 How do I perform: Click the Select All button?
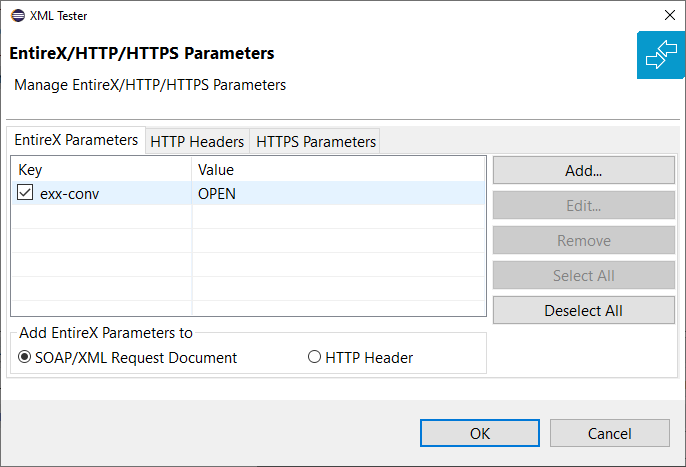click(x=584, y=275)
